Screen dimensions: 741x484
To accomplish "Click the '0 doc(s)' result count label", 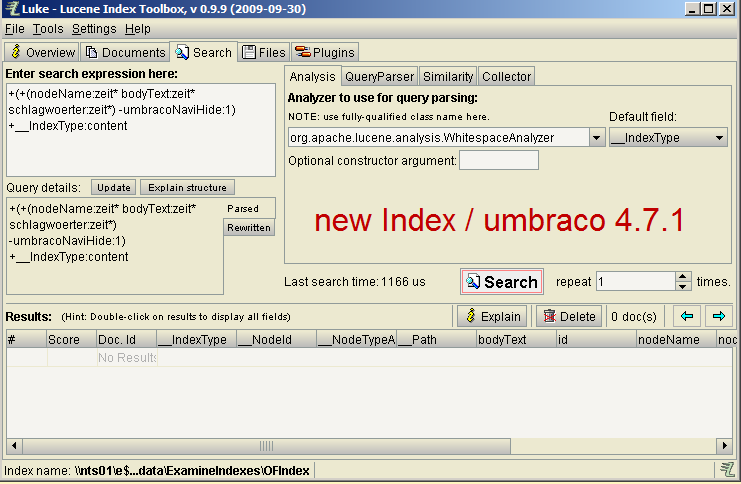I will 634,317.
